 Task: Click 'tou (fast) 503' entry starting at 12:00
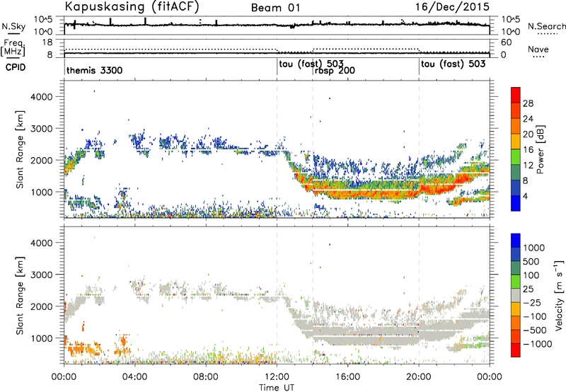coord(311,64)
